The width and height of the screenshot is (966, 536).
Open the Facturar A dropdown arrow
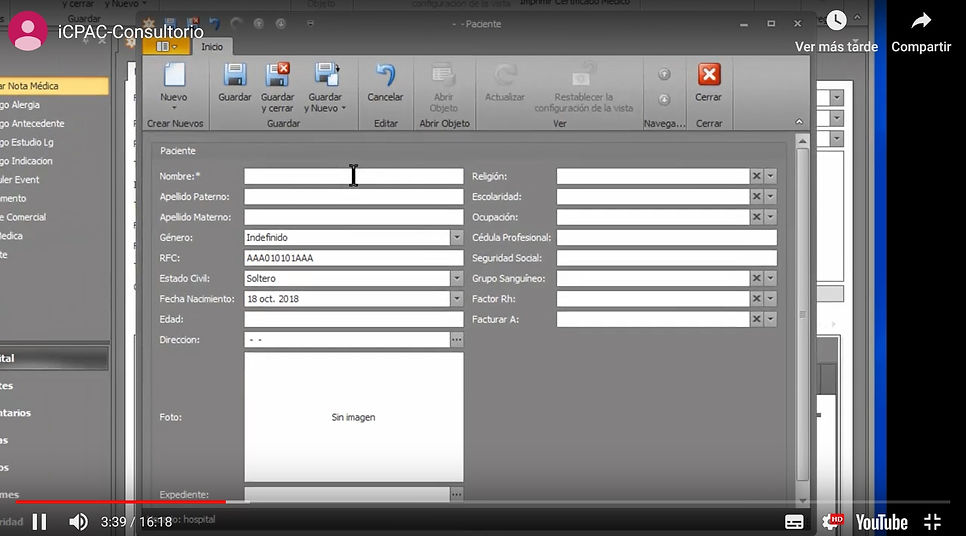pyautogui.click(x=770, y=319)
